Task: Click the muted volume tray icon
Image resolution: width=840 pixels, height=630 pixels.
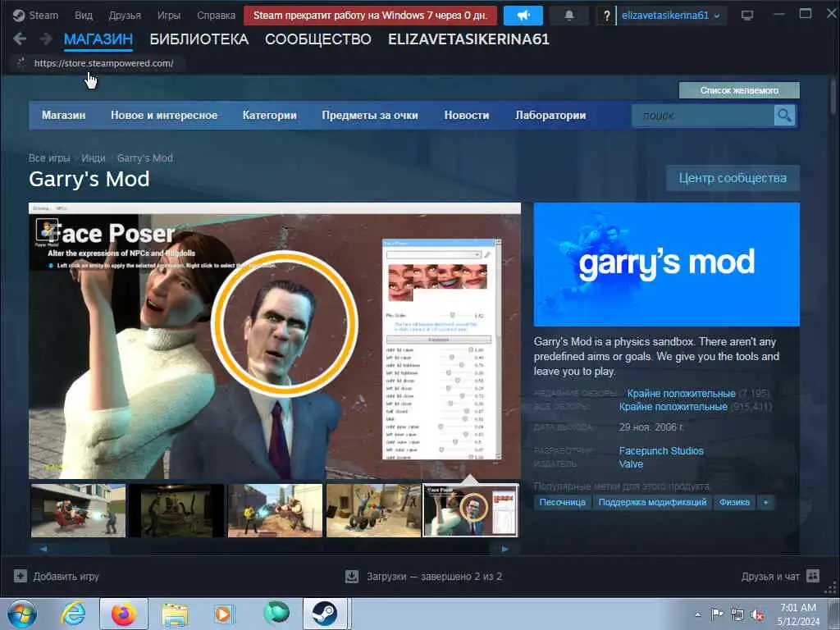Action: click(x=757, y=615)
